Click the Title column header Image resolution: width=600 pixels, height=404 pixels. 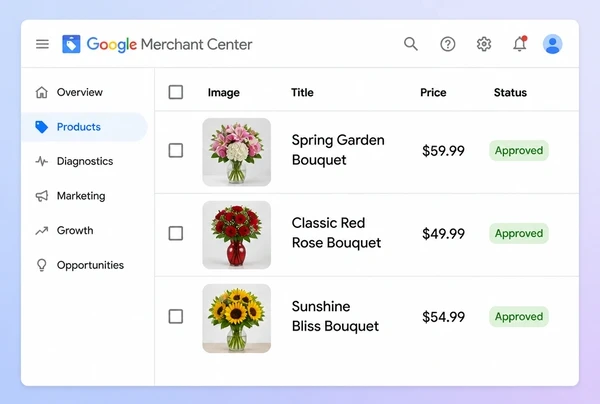click(302, 93)
